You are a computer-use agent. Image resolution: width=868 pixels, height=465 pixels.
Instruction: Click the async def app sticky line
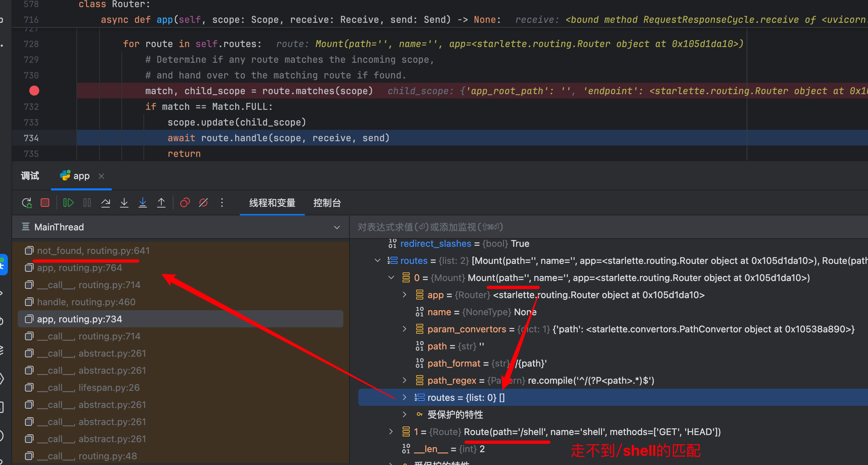click(301, 20)
